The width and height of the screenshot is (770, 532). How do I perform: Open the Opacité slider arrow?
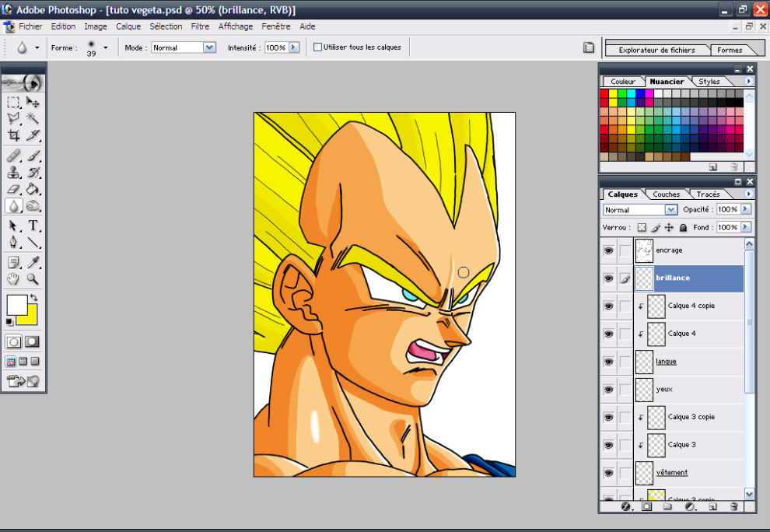coord(746,209)
